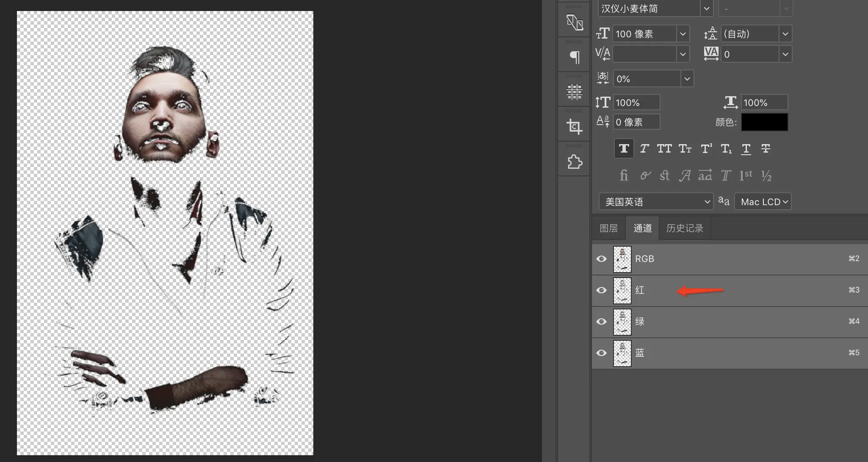Viewport: 868px width, 462px height.
Task: Toggle eye icon for 绿 channel
Action: [601, 322]
